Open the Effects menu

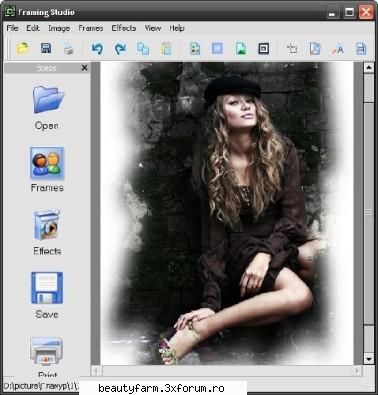tap(124, 28)
